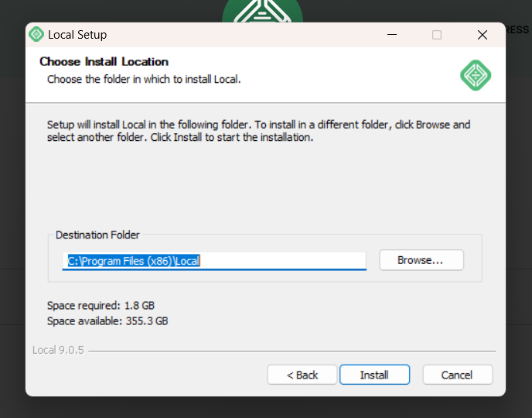
Task: Close the Local Setup window
Action: pyautogui.click(x=483, y=35)
